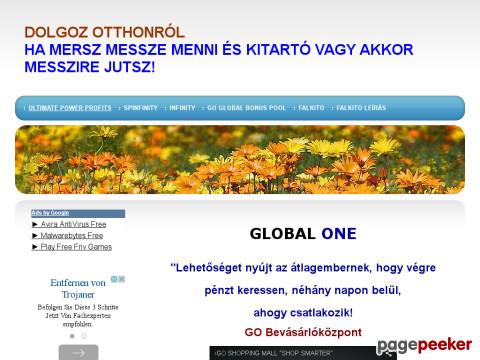
Task: Click the line pénzt keressen, néhány napon belül
Action: tap(303, 290)
